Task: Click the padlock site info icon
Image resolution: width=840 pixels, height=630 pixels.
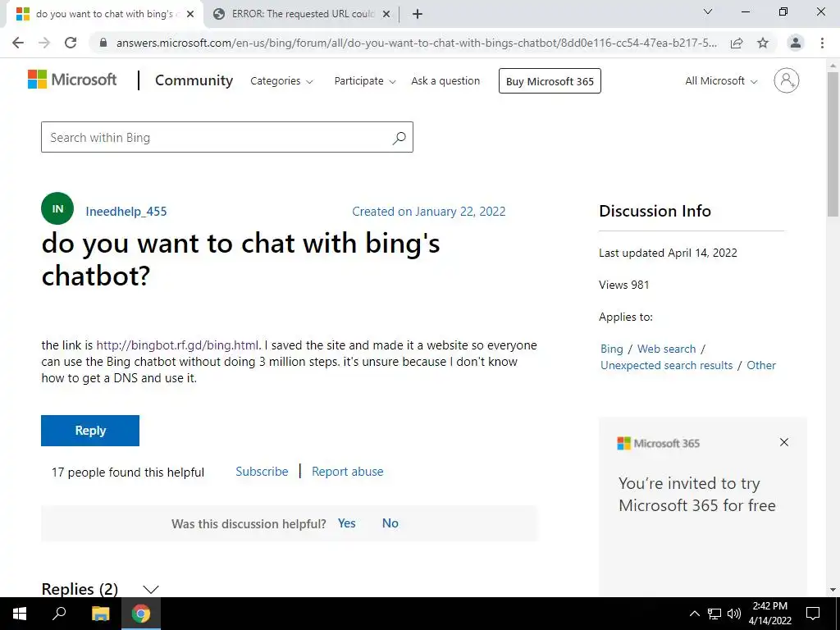Action: tap(103, 43)
